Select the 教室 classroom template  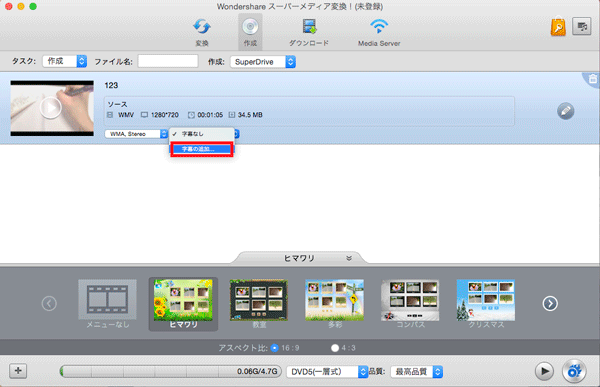click(259, 304)
